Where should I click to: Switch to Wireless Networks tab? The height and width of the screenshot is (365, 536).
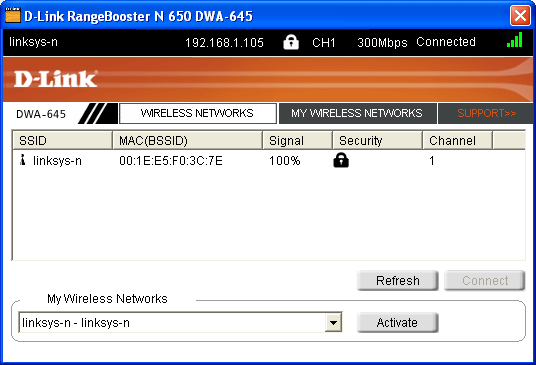click(x=198, y=113)
